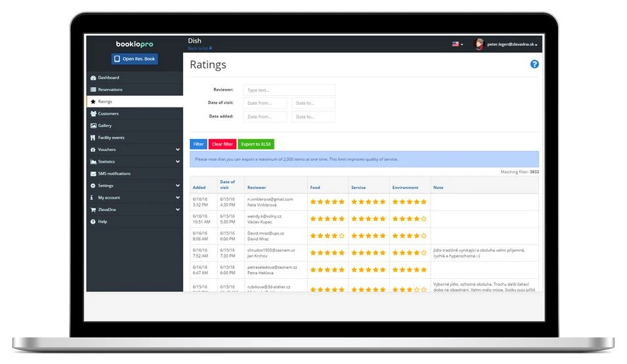Open the Help sidebar icon
This screenshot has height=364, width=627.
[93, 222]
